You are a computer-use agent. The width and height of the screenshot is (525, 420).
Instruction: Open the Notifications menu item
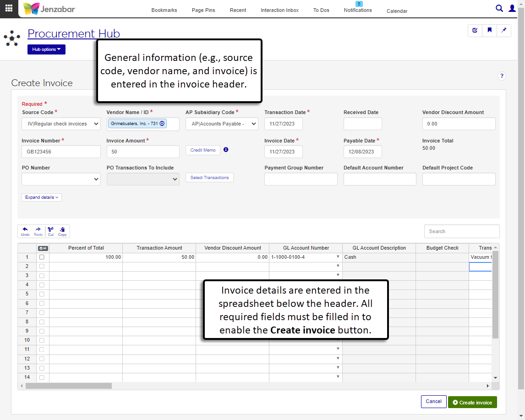358,10
